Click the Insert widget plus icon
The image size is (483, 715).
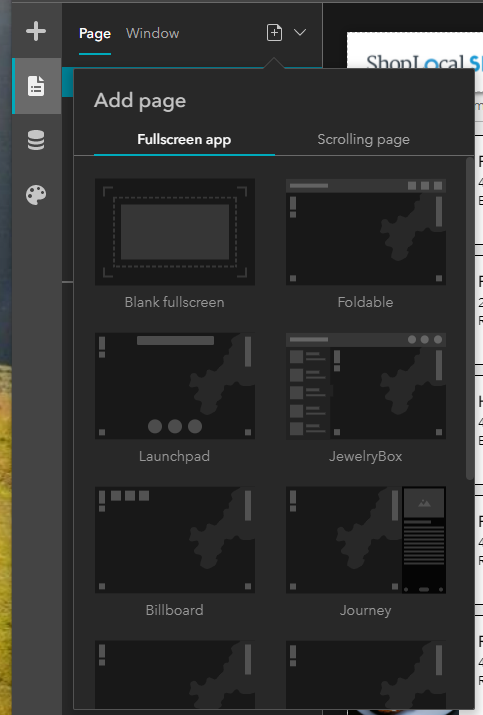36,31
